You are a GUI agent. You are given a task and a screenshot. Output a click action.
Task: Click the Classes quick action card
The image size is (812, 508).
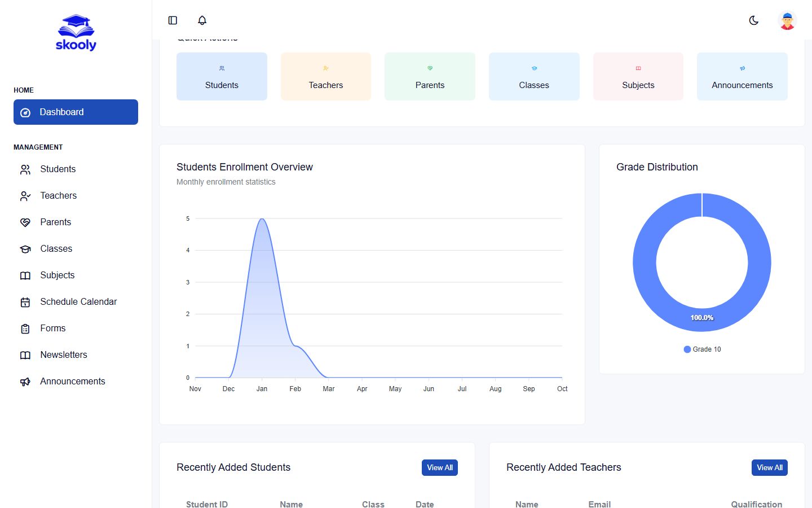534,76
